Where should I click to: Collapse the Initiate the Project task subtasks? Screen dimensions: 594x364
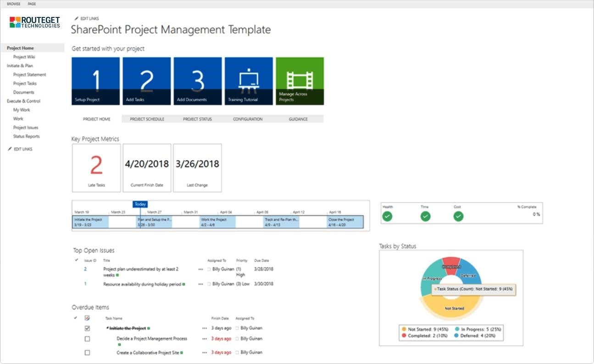tap(107, 328)
